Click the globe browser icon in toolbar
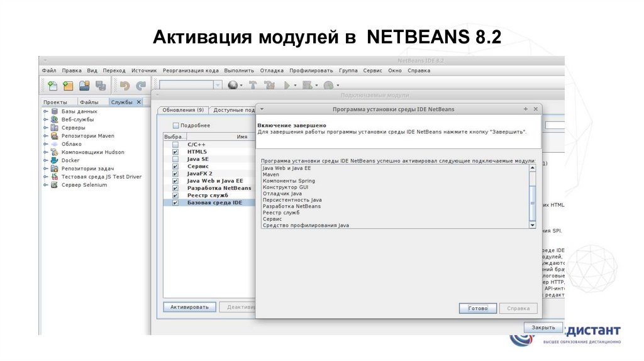 [233, 85]
